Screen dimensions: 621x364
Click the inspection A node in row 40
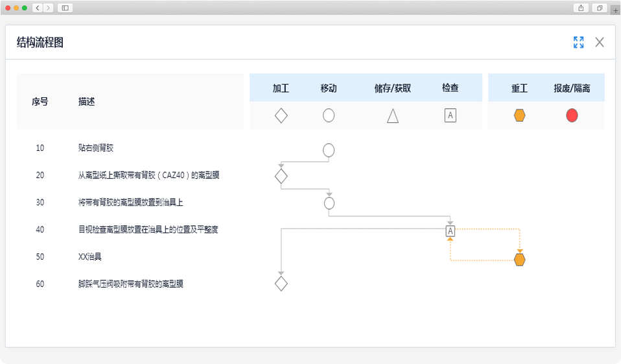point(451,231)
